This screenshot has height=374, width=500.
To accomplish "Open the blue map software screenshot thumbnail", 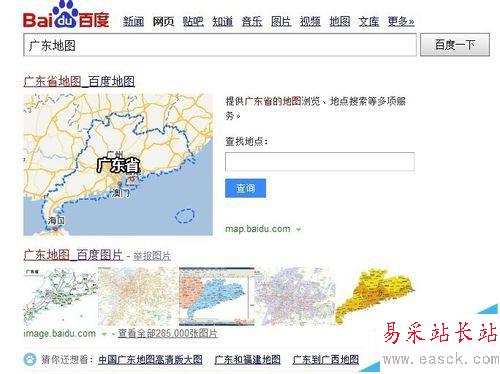I will [217, 296].
